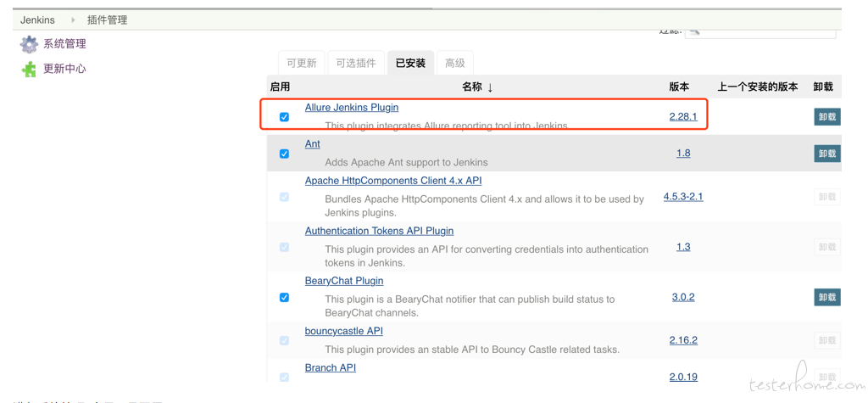Open the 高级 tab

[455, 63]
